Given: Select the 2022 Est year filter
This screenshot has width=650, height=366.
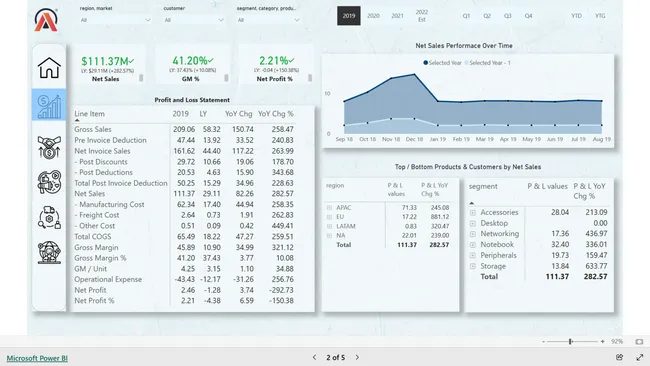Looking at the screenshot, I should coord(422,16).
